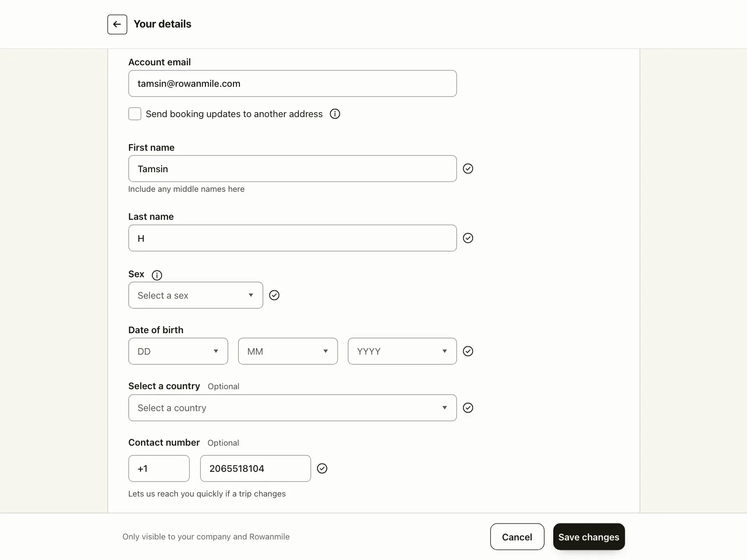Click the back arrow beside Your details
Screen dimensions: 747x560
[117, 24]
